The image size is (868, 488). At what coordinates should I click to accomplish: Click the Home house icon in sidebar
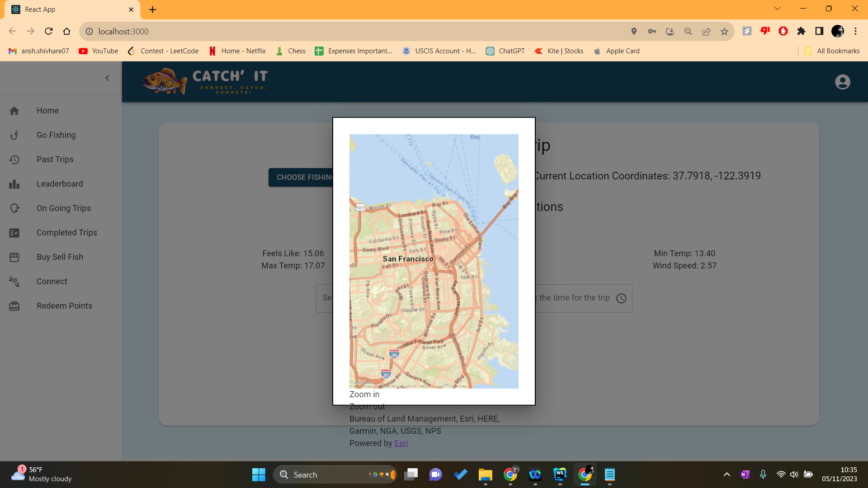point(14,111)
